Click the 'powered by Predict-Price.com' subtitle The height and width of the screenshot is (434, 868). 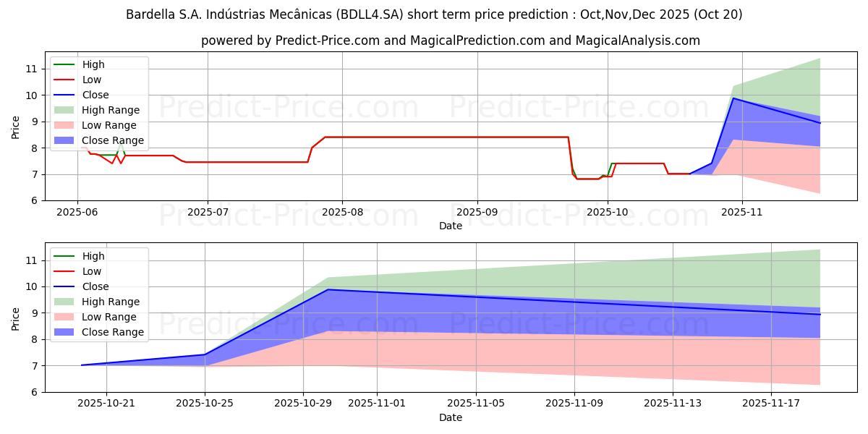click(450, 41)
